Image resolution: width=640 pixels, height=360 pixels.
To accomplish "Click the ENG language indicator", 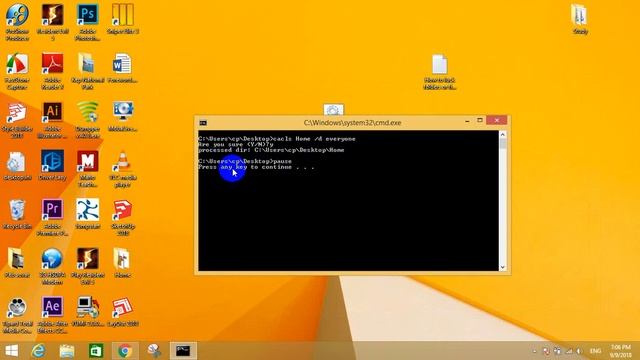I will [x=596, y=351].
